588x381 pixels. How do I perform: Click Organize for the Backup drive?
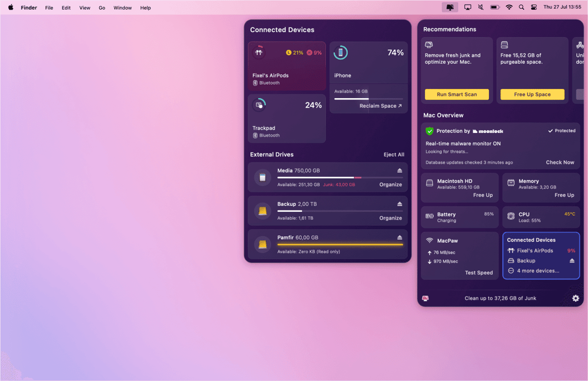[391, 218]
